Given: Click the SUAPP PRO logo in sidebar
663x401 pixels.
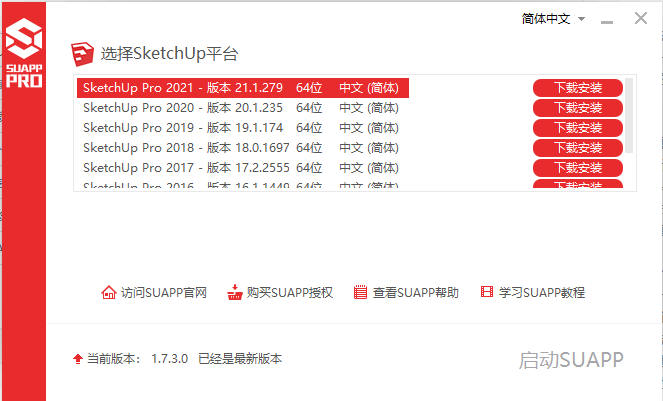Looking at the screenshot, I should pos(24,54).
